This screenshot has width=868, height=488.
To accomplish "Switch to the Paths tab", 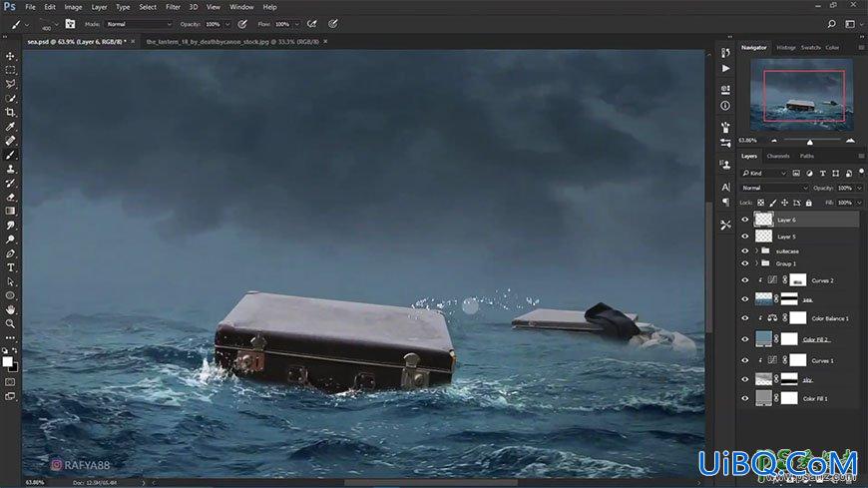I will point(806,157).
